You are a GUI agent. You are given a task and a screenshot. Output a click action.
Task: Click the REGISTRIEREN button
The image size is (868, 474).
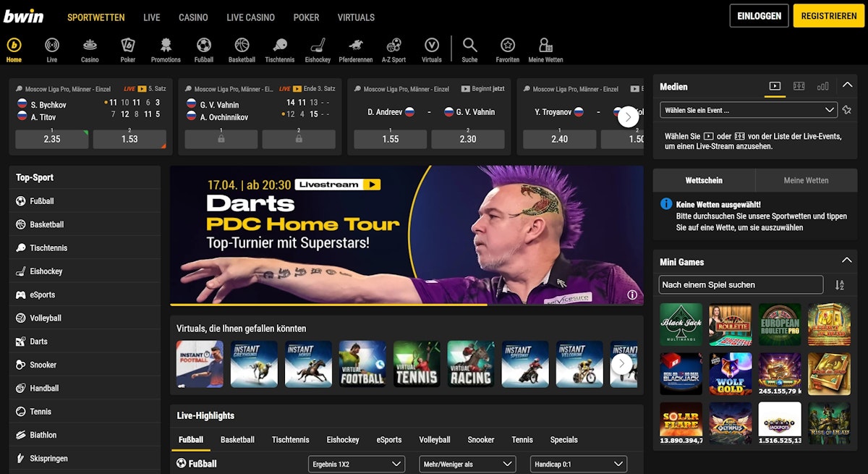coord(829,16)
